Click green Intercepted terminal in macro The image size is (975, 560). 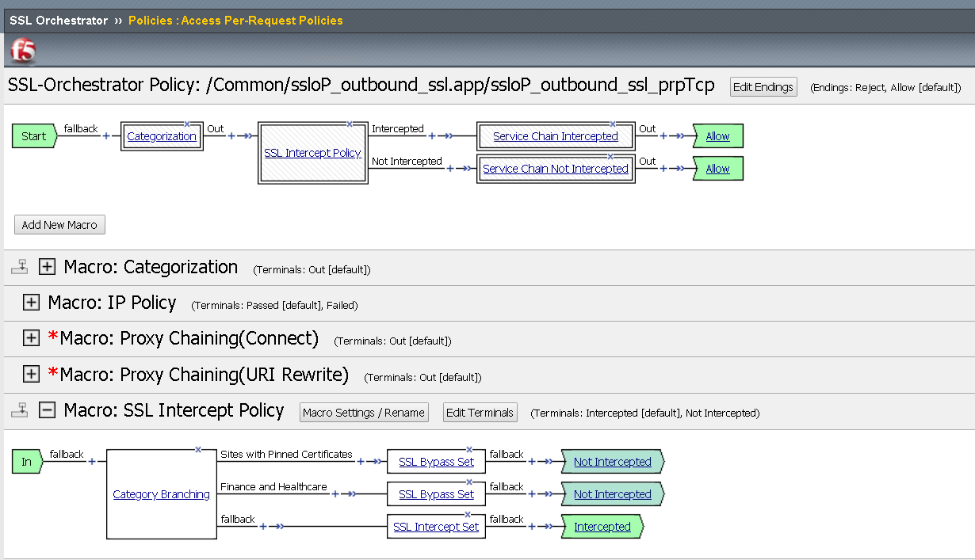602,527
